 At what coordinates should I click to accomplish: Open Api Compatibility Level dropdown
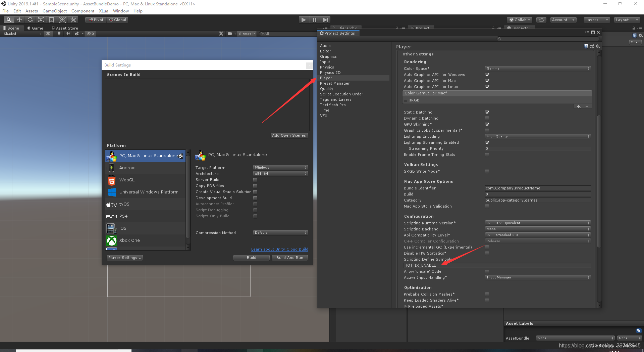pyautogui.click(x=538, y=235)
